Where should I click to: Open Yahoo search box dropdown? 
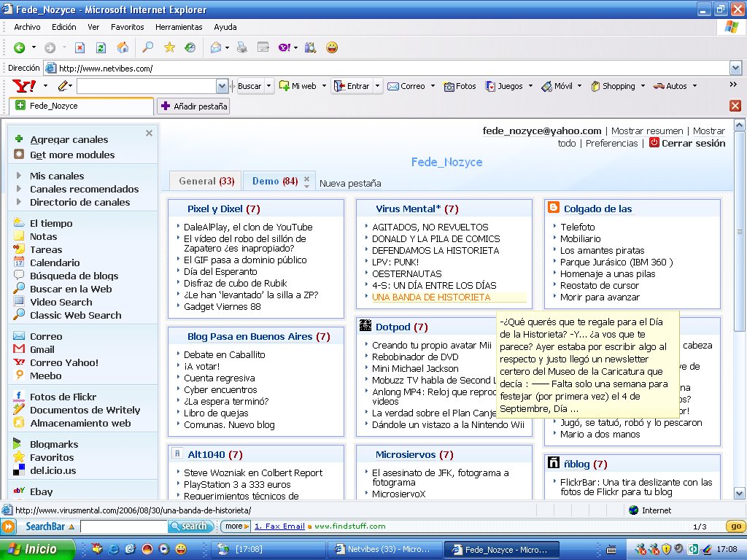click(x=222, y=86)
